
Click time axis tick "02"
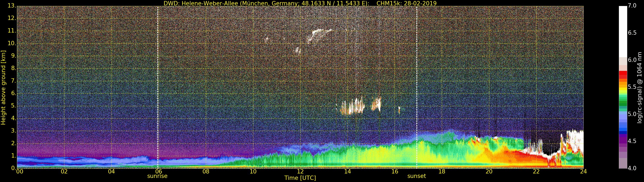point(64,172)
